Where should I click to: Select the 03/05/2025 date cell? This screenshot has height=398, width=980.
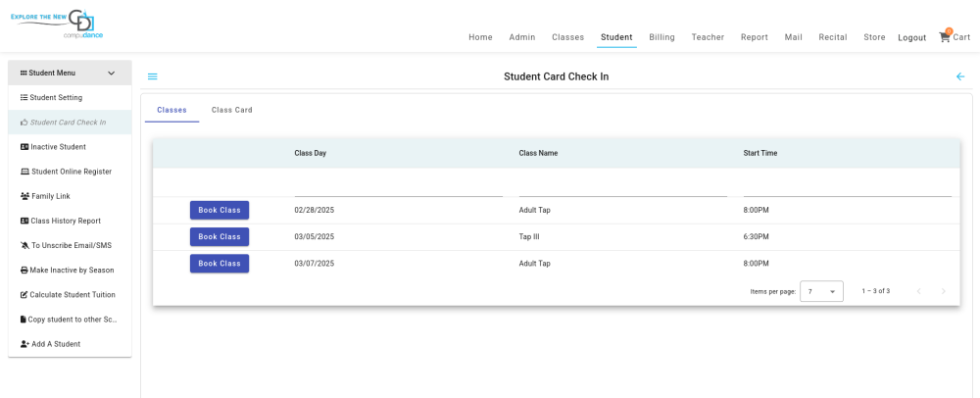(x=315, y=237)
